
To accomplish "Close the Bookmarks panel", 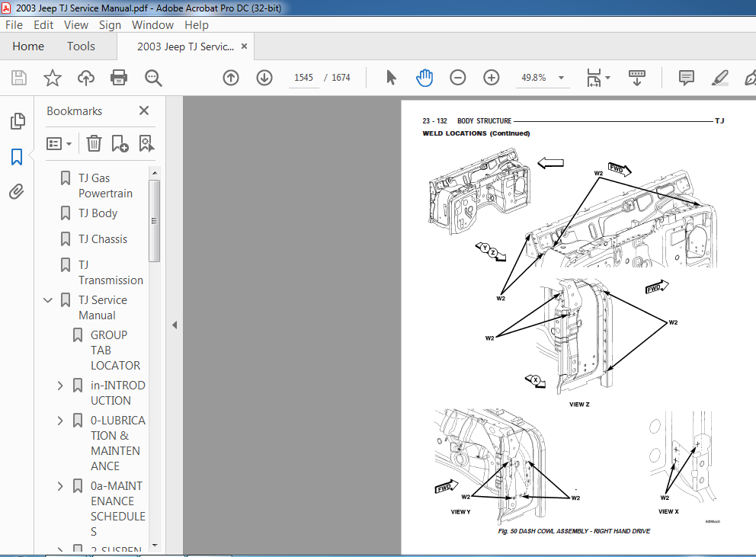I will tap(144, 110).
